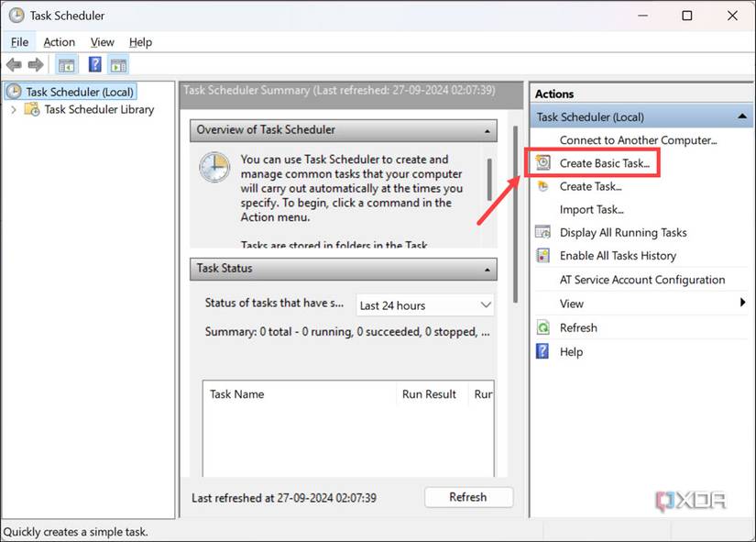Screen dimensions: 756x542
Task: Click the Task Scheduler Summary header bar
Action: (x=351, y=95)
